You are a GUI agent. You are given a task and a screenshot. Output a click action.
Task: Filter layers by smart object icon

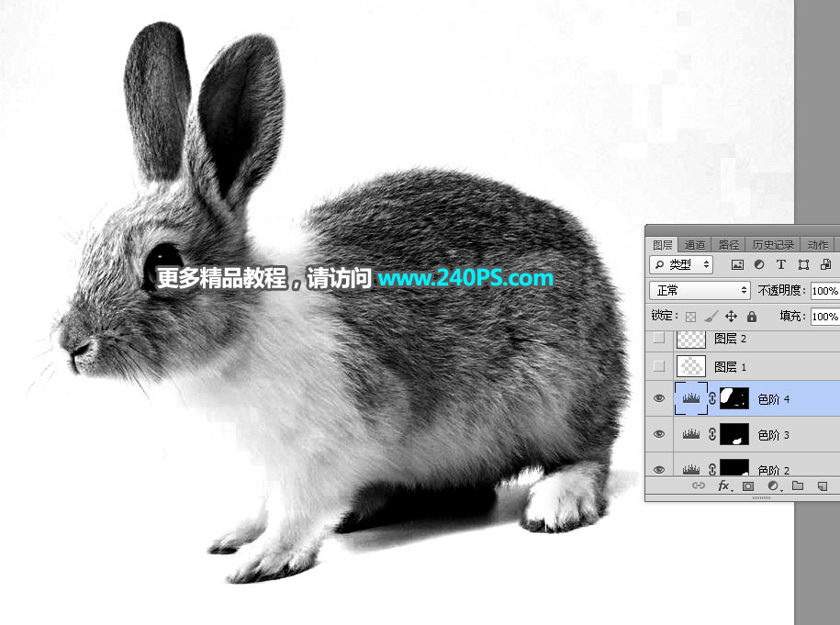pos(825,264)
